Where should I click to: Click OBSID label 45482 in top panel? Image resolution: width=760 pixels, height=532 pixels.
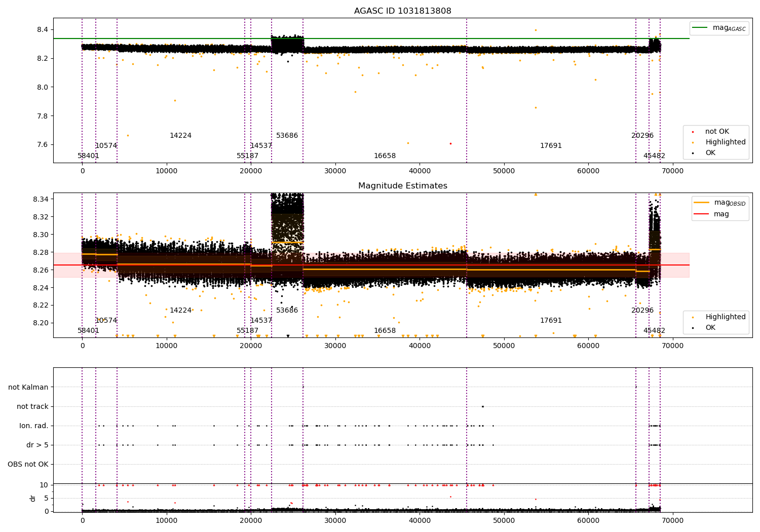[654, 156]
